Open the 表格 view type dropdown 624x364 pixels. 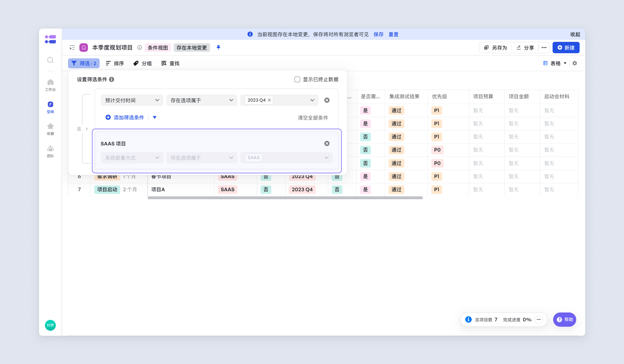[555, 63]
